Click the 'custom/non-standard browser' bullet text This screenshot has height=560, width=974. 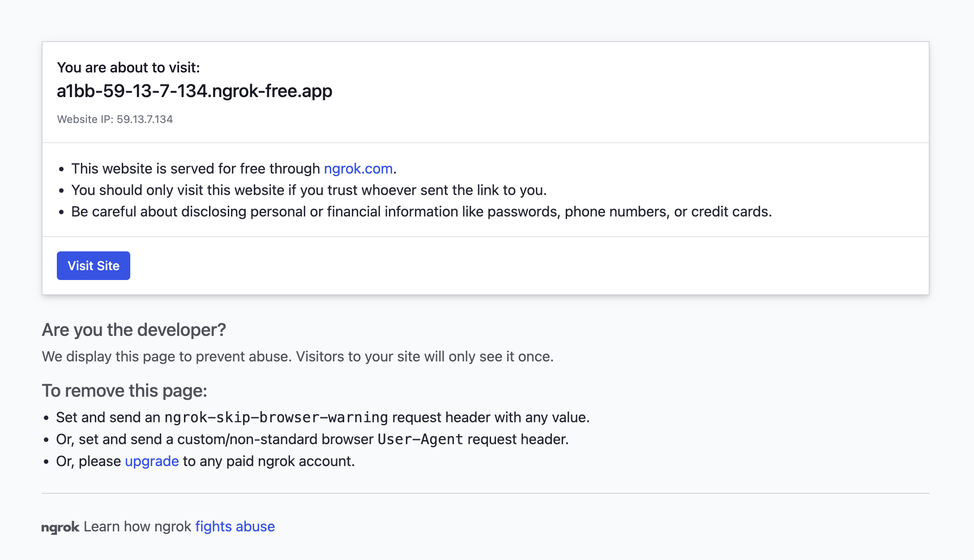tap(275, 439)
